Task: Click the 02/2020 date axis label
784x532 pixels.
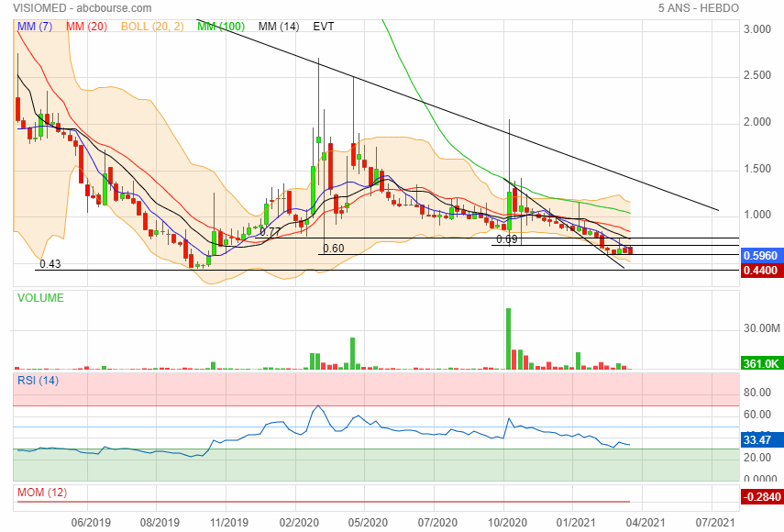Action: coord(299,523)
